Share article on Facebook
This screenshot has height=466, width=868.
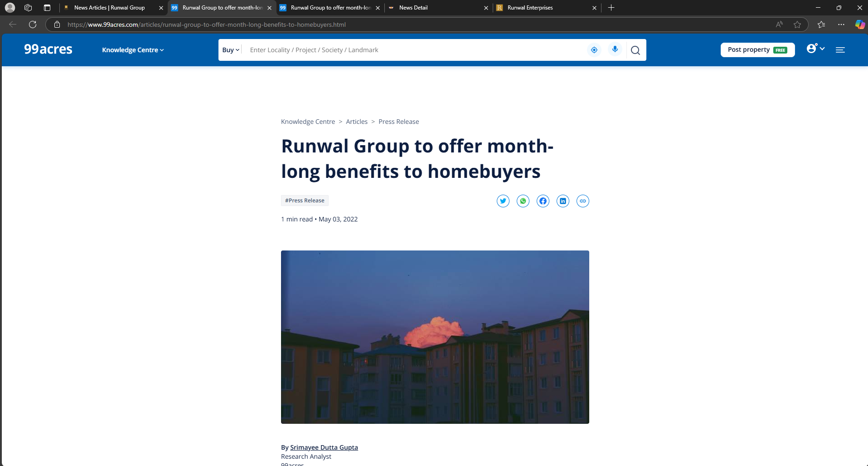(x=543, y=201)
